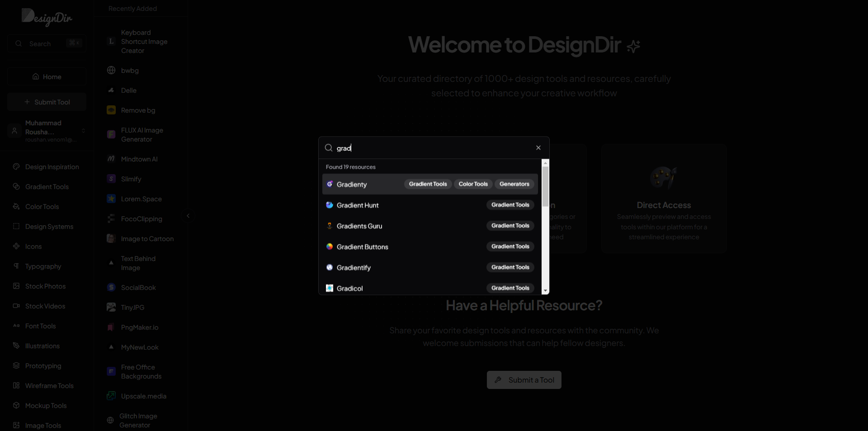Click Upscale.media icon
Viewport: 868px width, 431px height.
(111, 396)
